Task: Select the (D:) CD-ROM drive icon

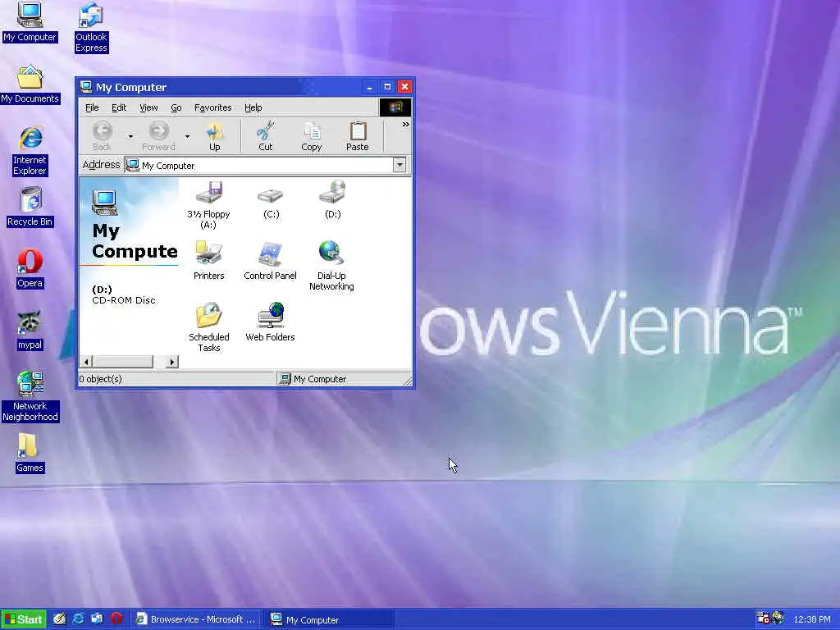Action: click(332, 200)
